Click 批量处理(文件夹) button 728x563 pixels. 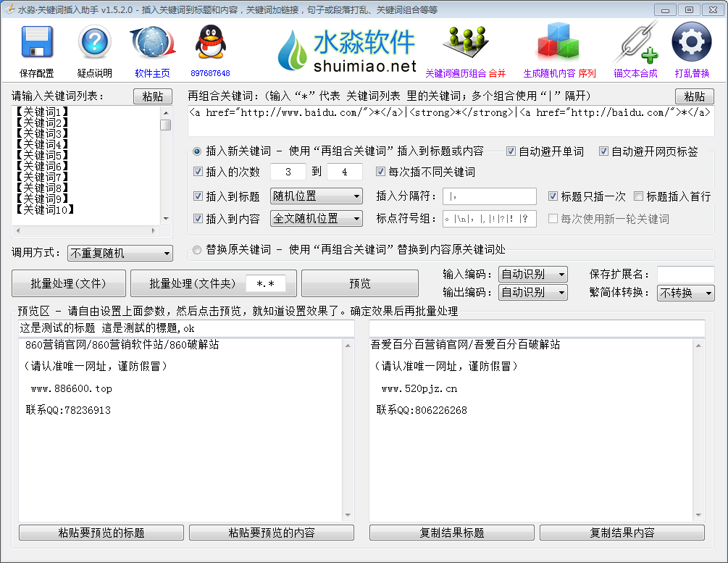[x=192, y=283]
